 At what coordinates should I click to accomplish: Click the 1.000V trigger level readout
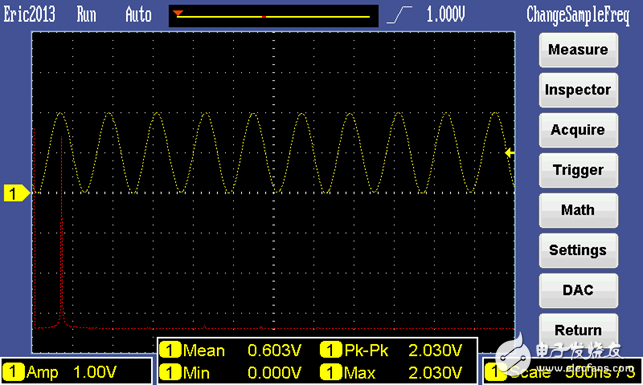[x=445, y=15]
